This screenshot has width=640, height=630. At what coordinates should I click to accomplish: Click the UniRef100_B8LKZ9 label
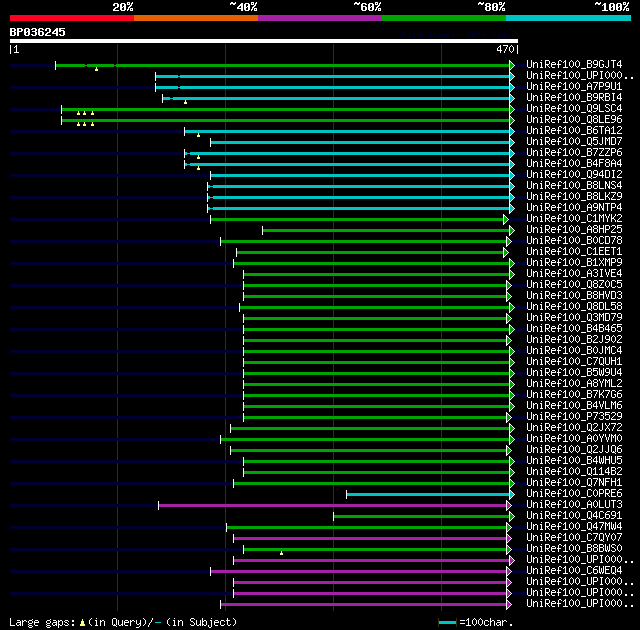574,197
